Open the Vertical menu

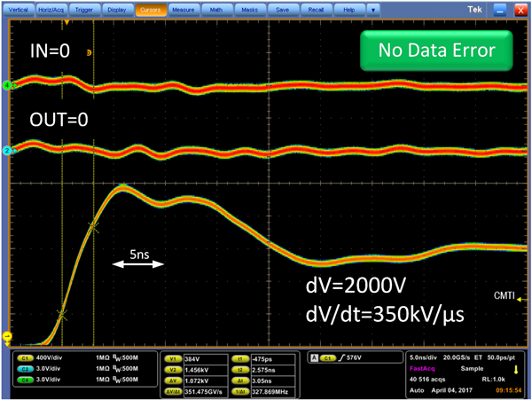point(19,10)
